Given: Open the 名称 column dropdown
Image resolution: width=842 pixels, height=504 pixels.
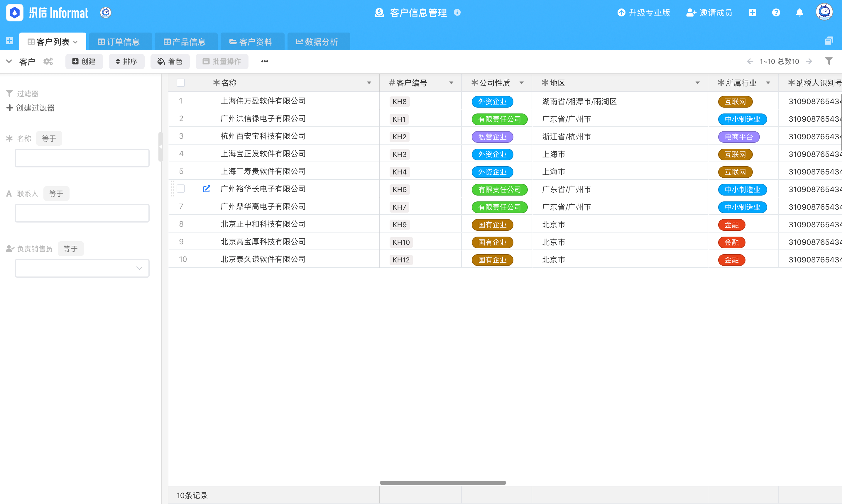Looking at the screenshot, I should (x=369, y=82).
